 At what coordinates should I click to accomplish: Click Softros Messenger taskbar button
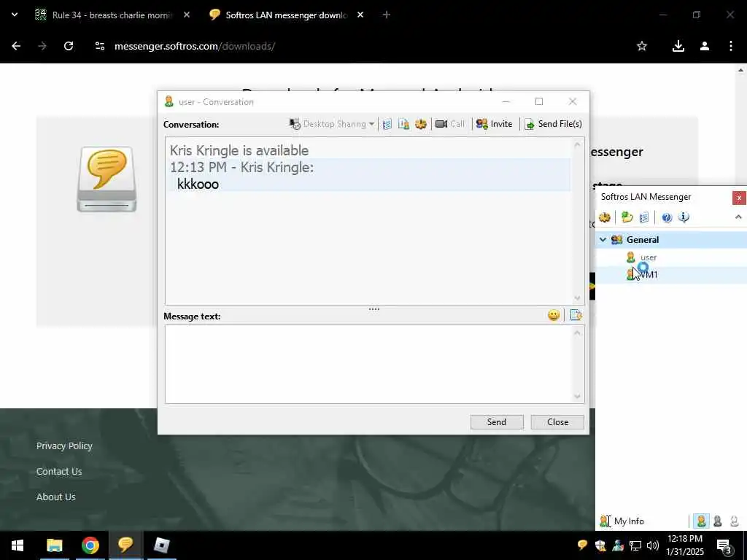[x=125, y=545]
